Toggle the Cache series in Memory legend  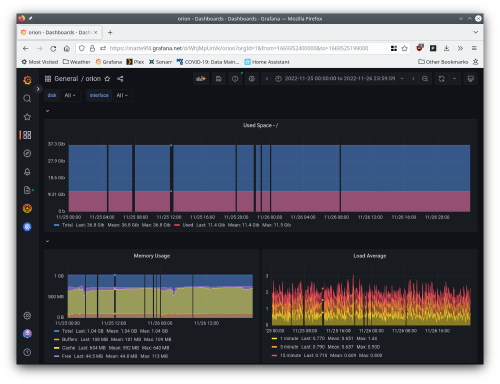coord(68,348)
